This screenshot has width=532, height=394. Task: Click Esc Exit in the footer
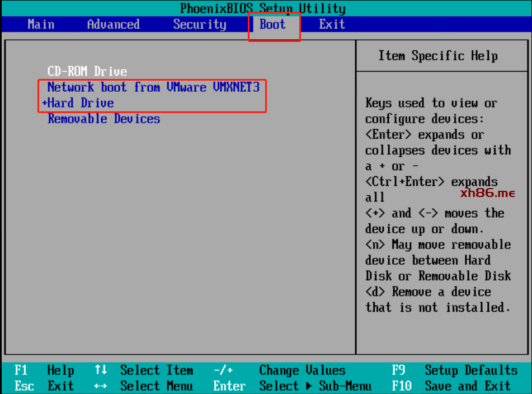pyautogui.click(x=44, y=386)
